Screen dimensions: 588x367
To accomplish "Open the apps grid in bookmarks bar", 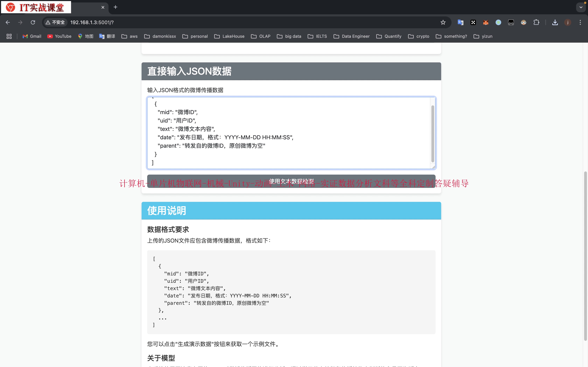I will coord(9,36).
